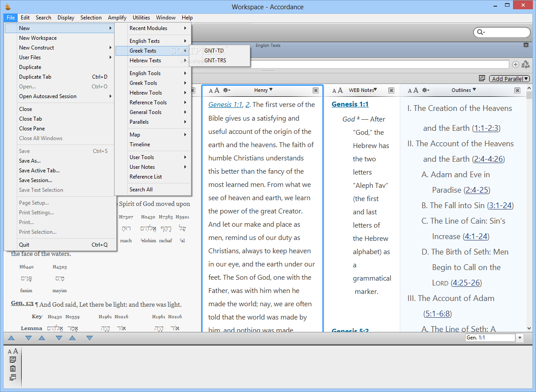Image resolution: width=536 pixels, height=392 pixels.
Task: Choose Quit in File menu
Action: tap(60, 245)
